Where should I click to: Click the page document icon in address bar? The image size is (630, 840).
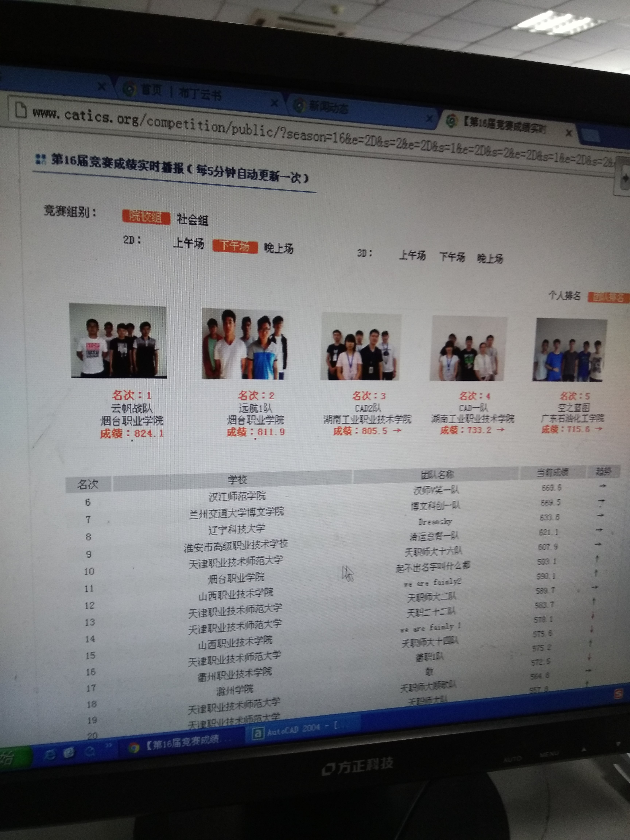coord(21,110)
